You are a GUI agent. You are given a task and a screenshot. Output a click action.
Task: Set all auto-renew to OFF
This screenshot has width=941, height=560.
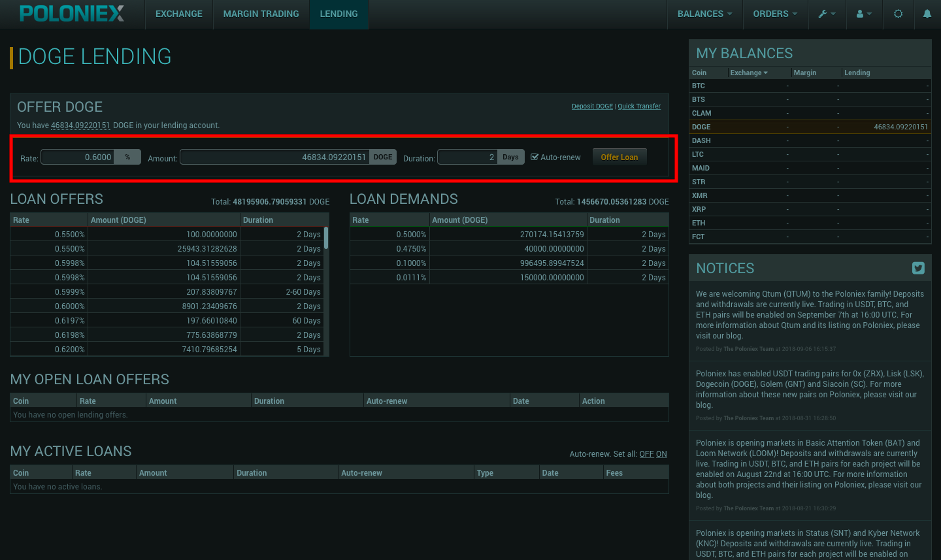click(646, 454)
